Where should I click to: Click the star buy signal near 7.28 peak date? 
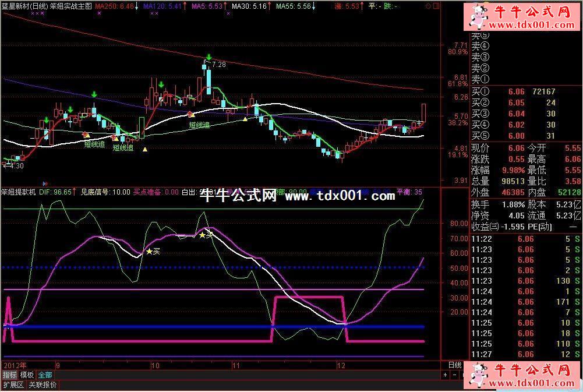[203, 235]
